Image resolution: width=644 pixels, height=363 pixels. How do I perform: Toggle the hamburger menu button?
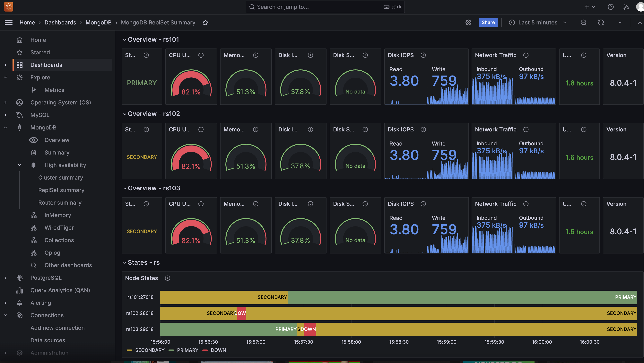8,22
